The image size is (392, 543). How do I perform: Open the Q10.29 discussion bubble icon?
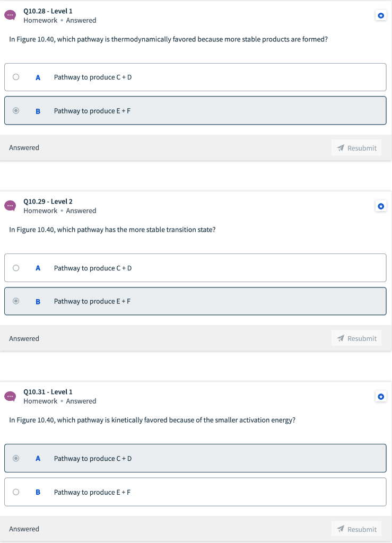click(x=10, y=206)
